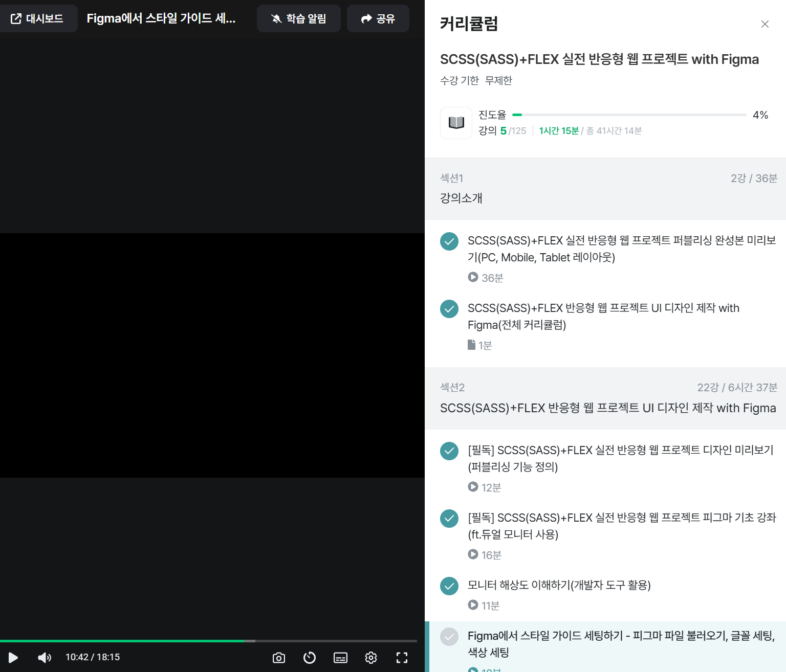Open lecture 퍼블리싱 완성본 미리보기(PC, Mobile, Tablet)
This screenshot has width=786, height=672.
pyautogui.click(x=622, y=249)
